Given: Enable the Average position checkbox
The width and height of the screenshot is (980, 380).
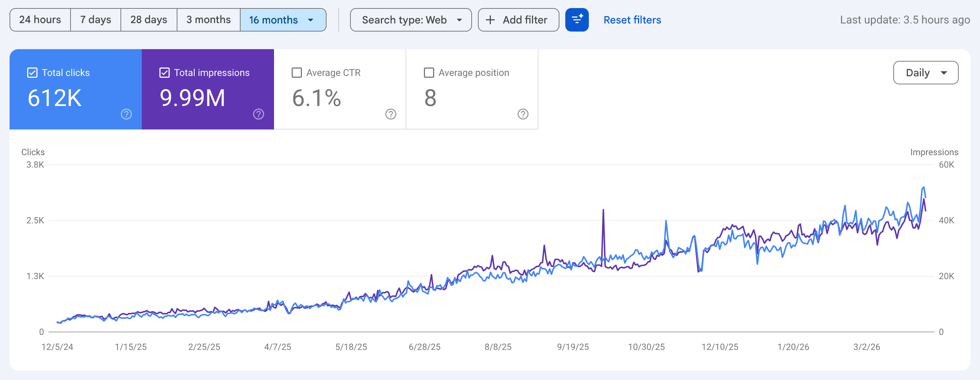Looking at the screenshot, I should coord(429,72).
